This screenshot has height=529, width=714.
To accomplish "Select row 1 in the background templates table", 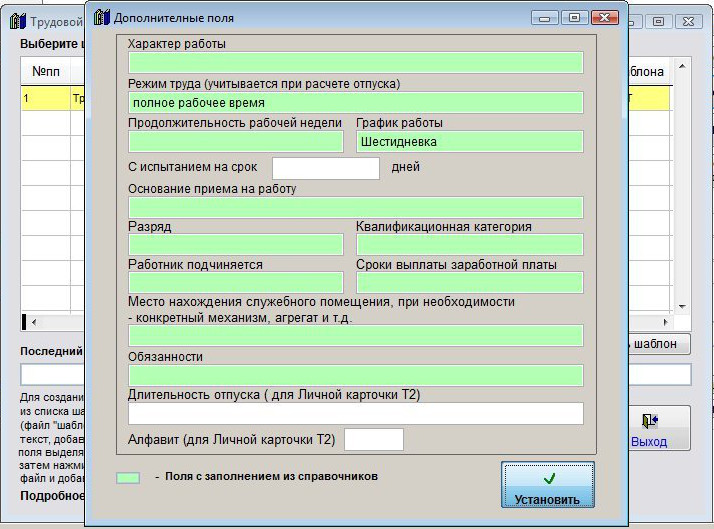I will [x=53, y=98].
